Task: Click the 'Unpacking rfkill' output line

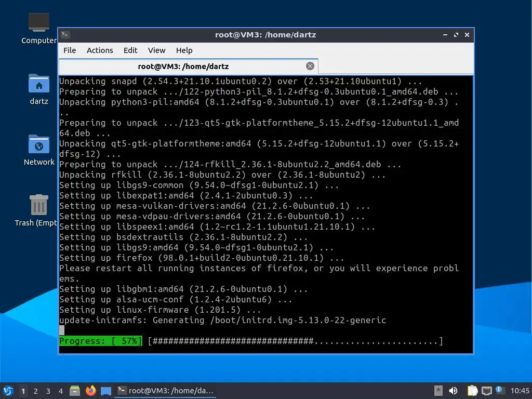Action: (x=222, y=175)
